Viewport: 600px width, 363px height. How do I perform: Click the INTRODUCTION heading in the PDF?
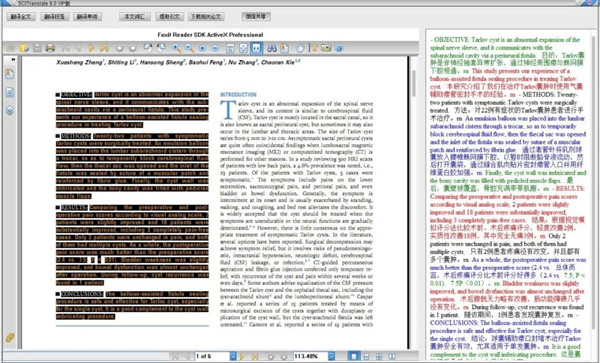(x=238, y=94)
